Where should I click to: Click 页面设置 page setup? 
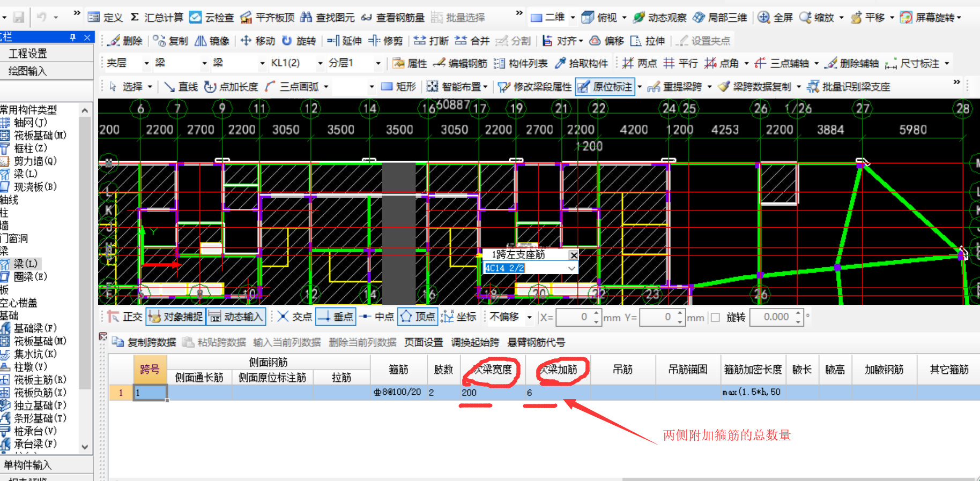click(x=424, y=342)
